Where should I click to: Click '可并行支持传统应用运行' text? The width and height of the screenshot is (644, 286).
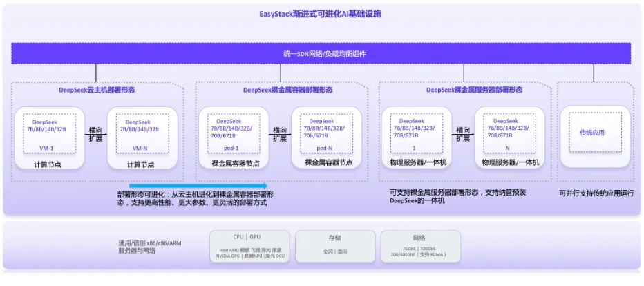click(x=597, y=193)
